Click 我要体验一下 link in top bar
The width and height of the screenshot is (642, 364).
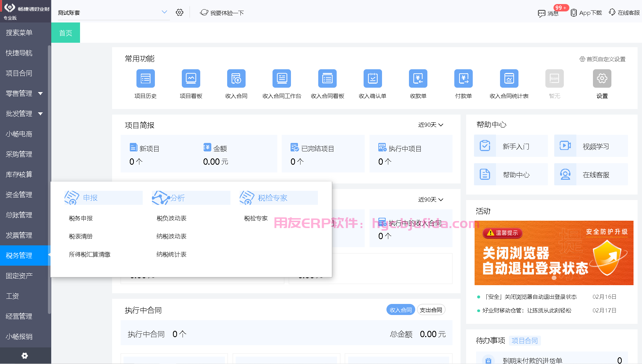point(222,13)
